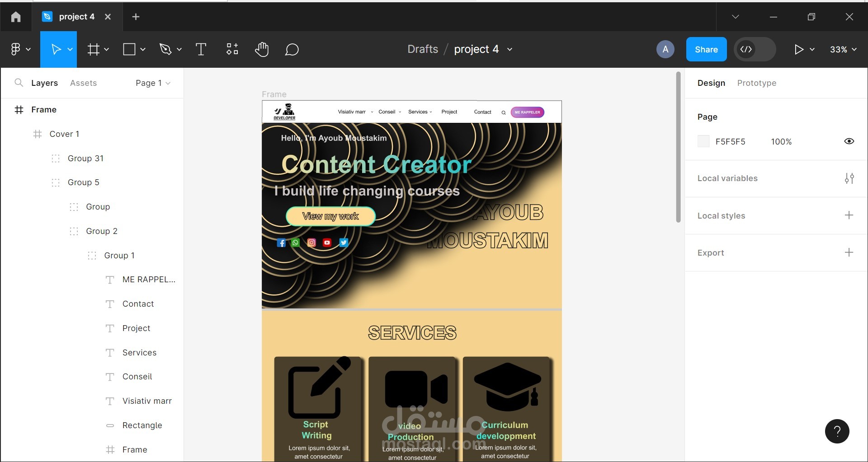This screenshot has height=462, width=868.
Task: Open Local variables settings
Action: pyautogui.click(x=849, y=178)
